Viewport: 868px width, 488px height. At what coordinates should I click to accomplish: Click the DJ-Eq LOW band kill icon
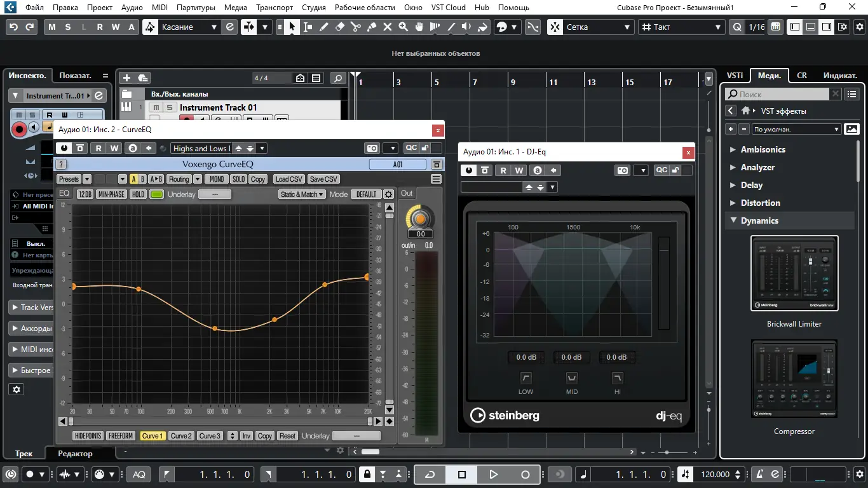[x=526, y=379]
